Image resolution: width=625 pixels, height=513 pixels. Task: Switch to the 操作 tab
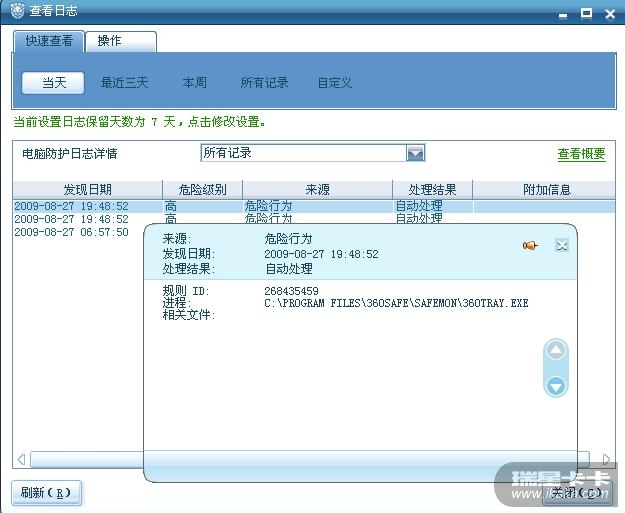121,41
